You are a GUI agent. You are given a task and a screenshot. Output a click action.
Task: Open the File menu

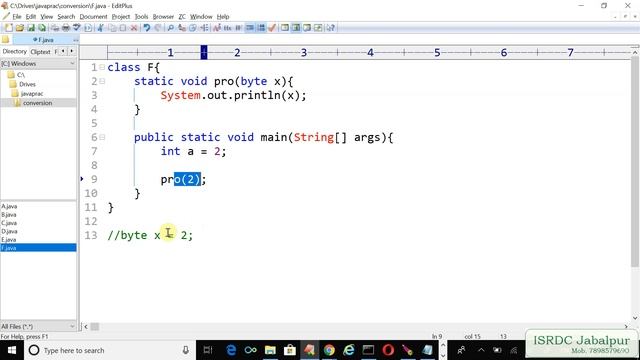[x=17, y=17]
